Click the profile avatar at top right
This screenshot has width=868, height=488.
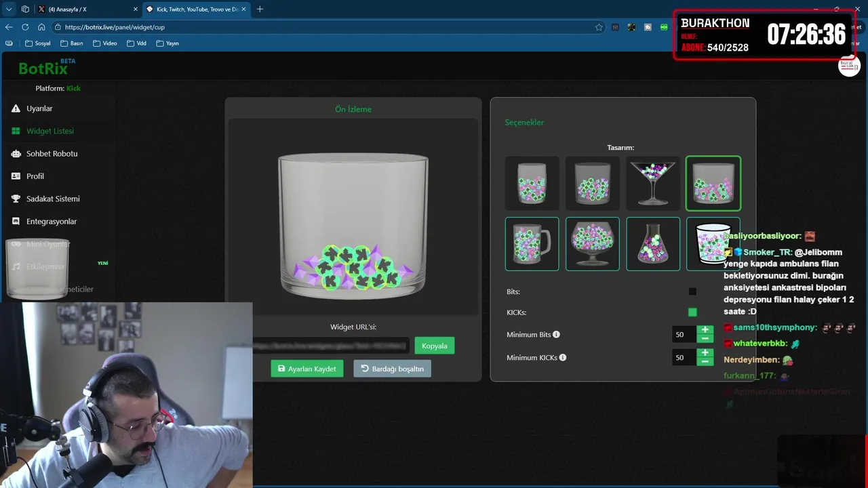[849, 66]
